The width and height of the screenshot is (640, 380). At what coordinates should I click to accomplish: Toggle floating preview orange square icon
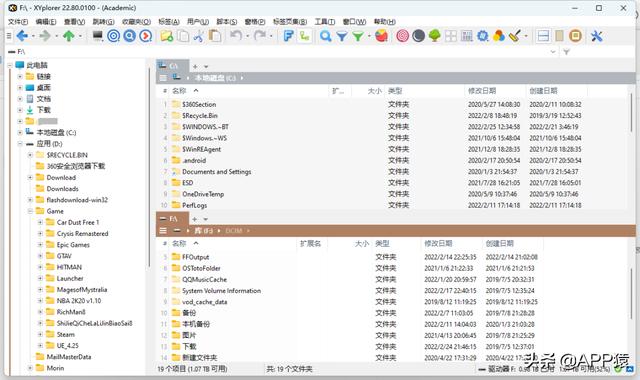pyautogui.click(x=576, y=36)
